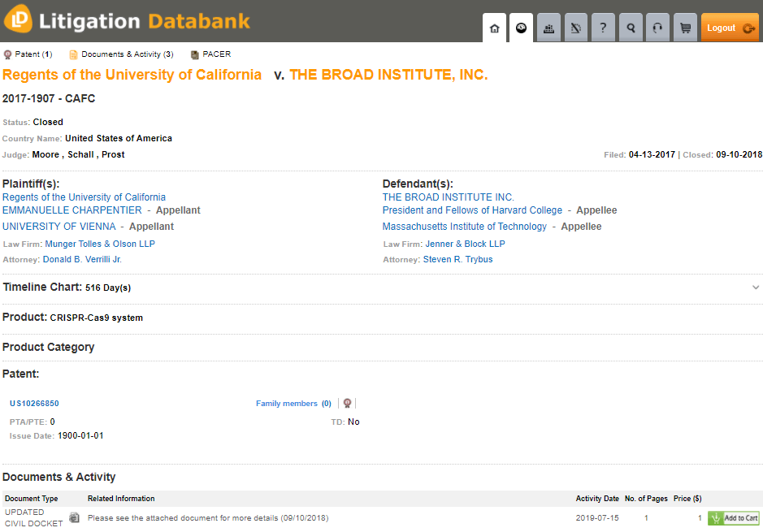Click the document icon next to UPDATED CIVIL DOCKET
This screenshot has height=532, width=763.
point(74,517)
